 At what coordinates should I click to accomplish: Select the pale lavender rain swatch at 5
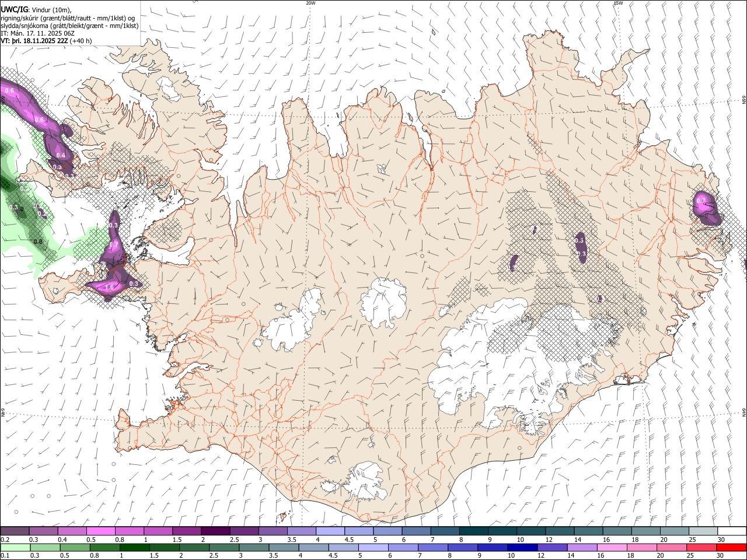tap(373, 547)
